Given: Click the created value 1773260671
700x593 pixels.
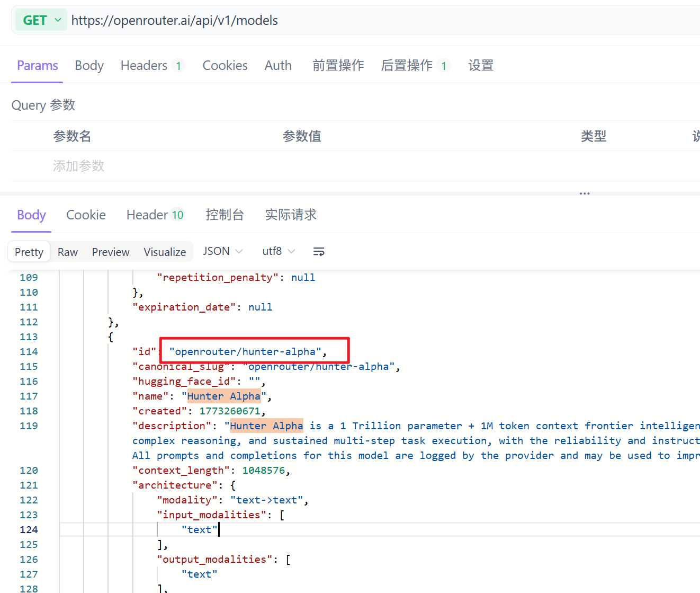Looking at the screenshot, I should 230,411.
